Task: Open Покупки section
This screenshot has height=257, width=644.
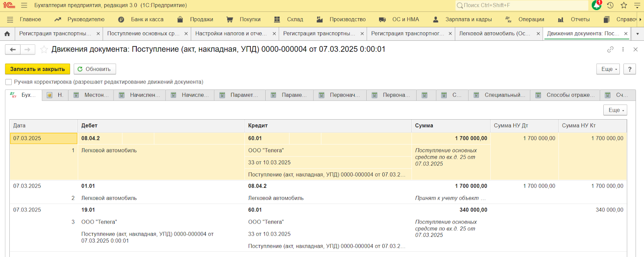Action: tap(244, 19)
